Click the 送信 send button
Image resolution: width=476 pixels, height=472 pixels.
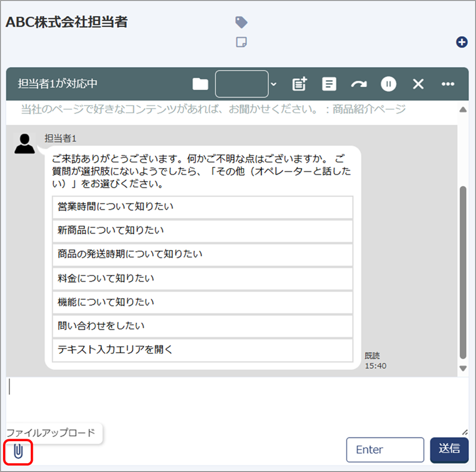coord(449,450)
